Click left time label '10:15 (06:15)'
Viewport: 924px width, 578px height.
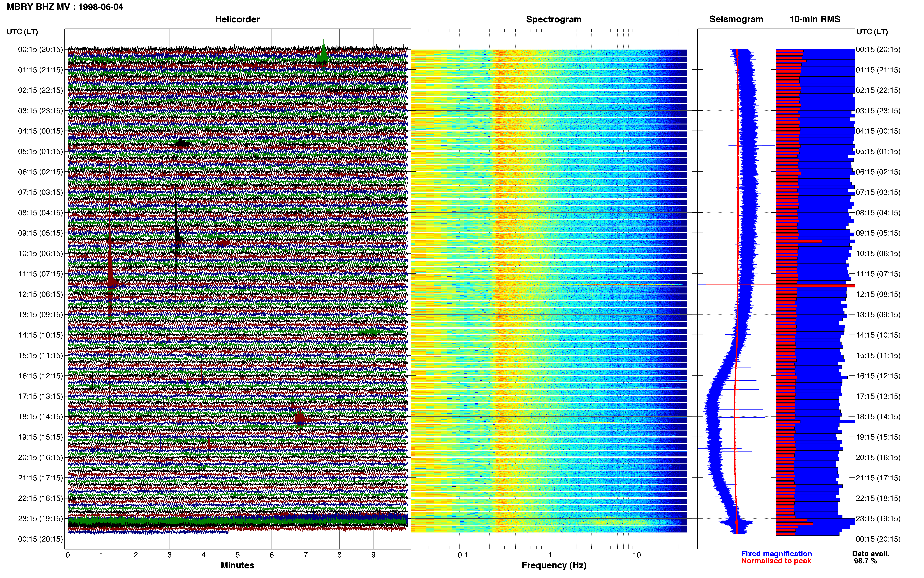click(40, 253)
